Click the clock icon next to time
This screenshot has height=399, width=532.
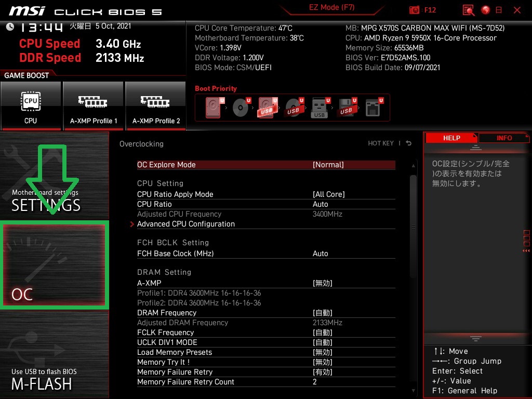(10, 26)
